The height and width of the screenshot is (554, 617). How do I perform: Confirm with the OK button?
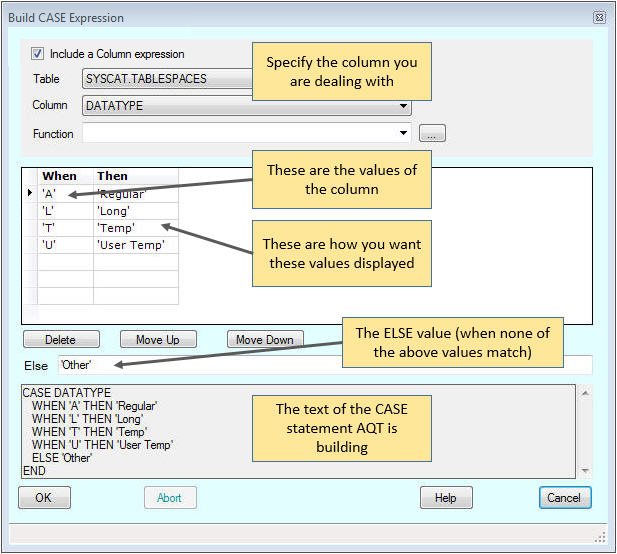point(44,498)
